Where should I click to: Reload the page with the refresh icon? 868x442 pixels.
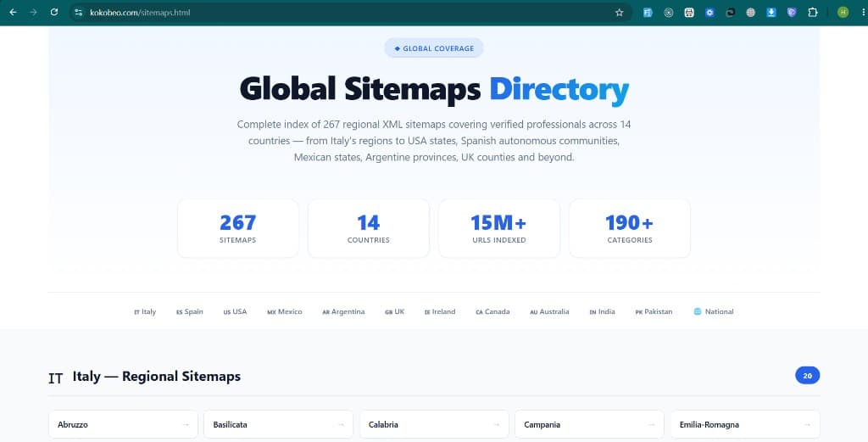[53, 12]
